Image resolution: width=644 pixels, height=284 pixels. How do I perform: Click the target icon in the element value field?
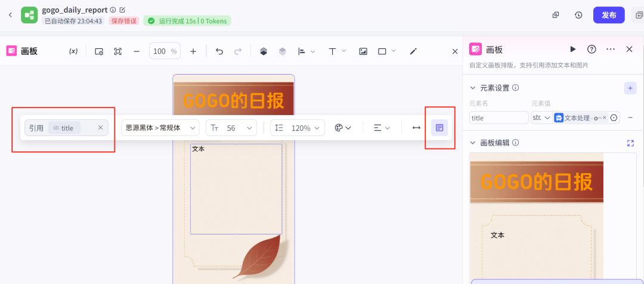(x=614, y=118)
